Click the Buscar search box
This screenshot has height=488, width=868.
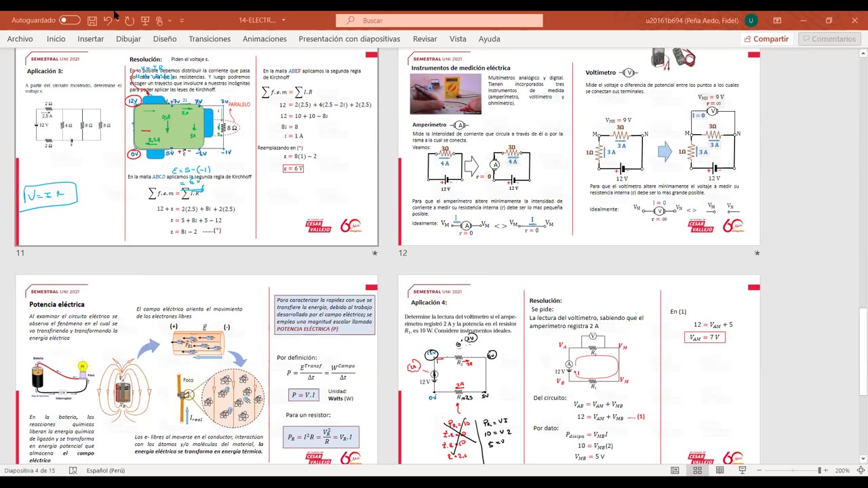[439, 20]
